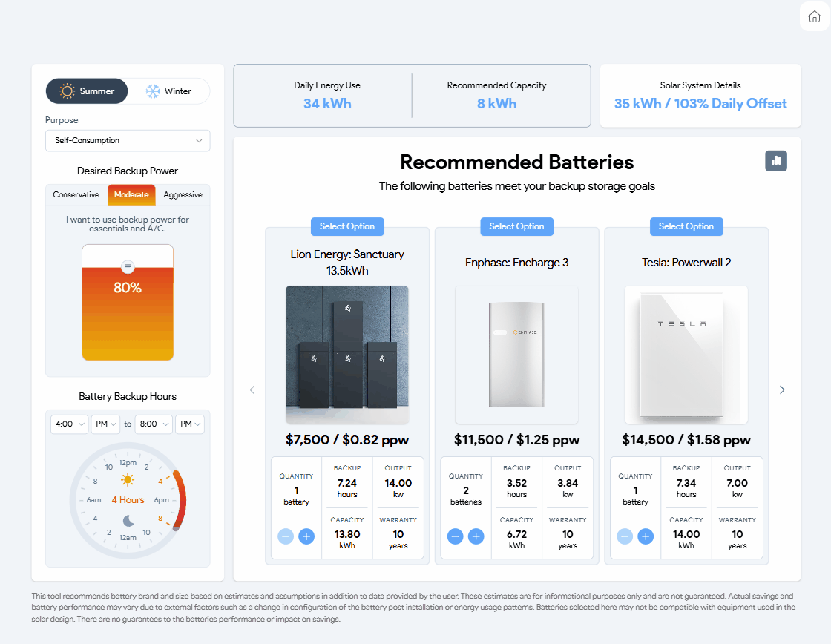The width and height of the screenshot is (831, 644).
Task: Open the end time AM/PM dropdown
Action: point(189,424)
